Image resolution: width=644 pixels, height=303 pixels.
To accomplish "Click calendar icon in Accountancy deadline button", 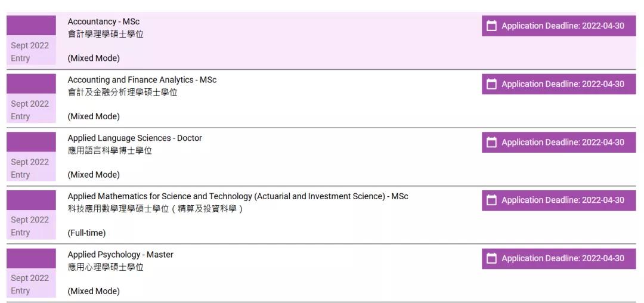I will click(492, 26).
